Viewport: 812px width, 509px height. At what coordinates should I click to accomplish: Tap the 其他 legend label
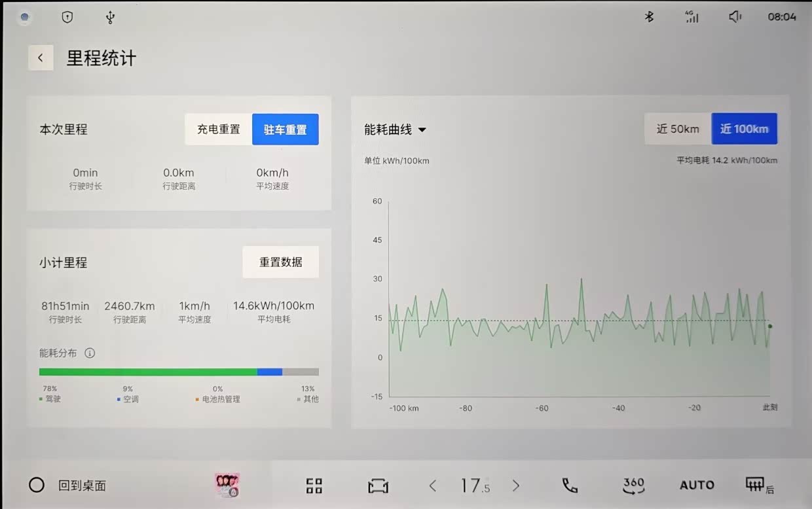311,398
